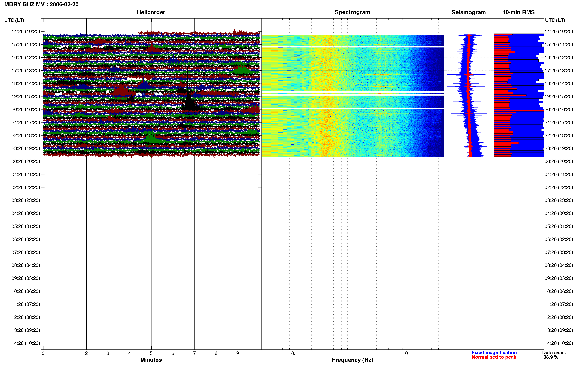Image resolution: width=588 pixels, height=368 pixels.
Task: Select the Helicorder panel heading
Action: point(151,12)
